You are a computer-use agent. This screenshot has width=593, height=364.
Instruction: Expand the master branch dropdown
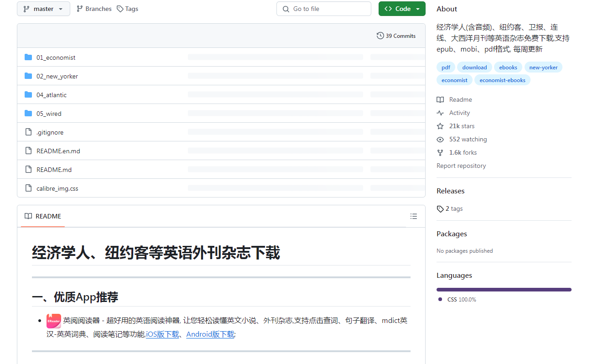pos(43,9)
